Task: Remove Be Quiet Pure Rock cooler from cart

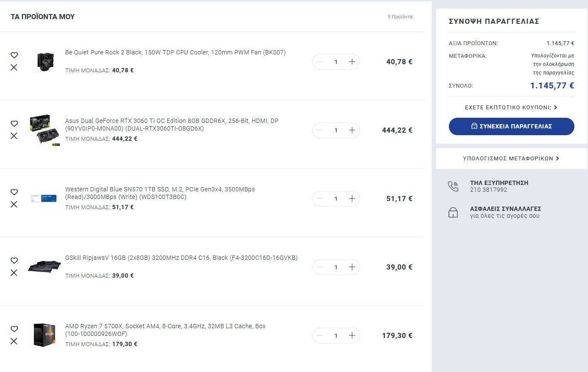Action: pos(14,68)
